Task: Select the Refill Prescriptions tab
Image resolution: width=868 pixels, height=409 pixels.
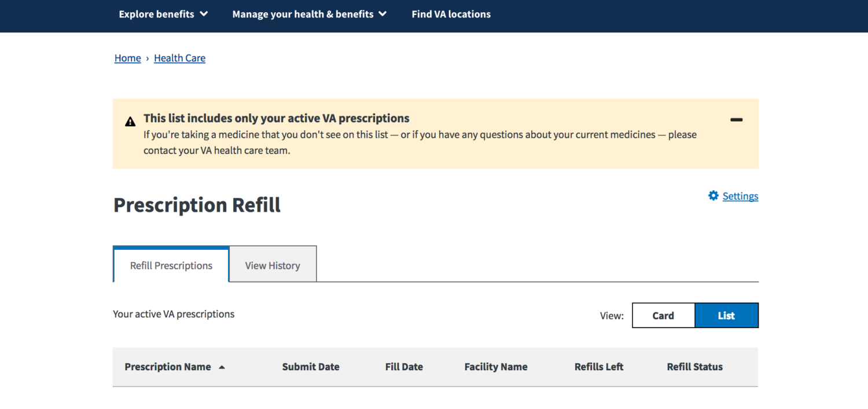Action: [170, 265]
